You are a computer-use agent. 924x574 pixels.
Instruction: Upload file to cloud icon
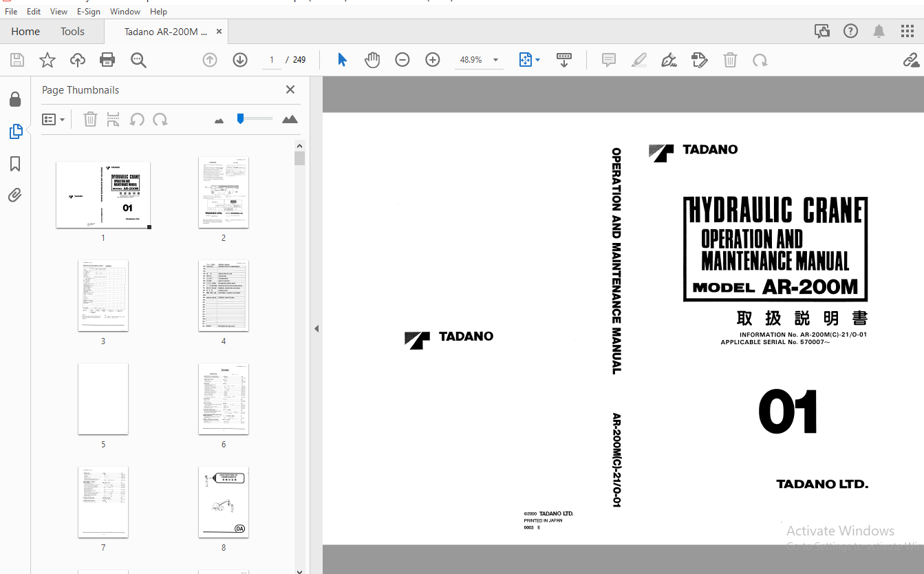[78, 60]
